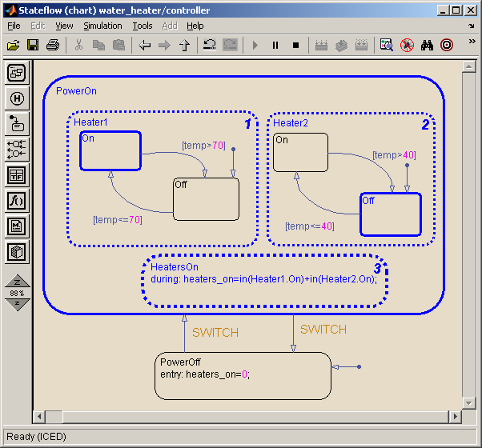Viewport: 482px width, 448px height.
Task: Click the Undo toolbar icon
Action: 210,45
